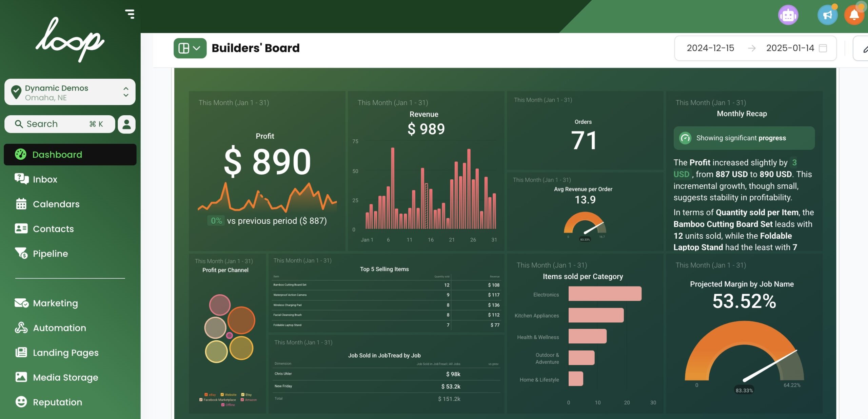Toggle the Facebook Marketplace legend checkbox
Screen dimensions: 868x419
click(201, 400)
